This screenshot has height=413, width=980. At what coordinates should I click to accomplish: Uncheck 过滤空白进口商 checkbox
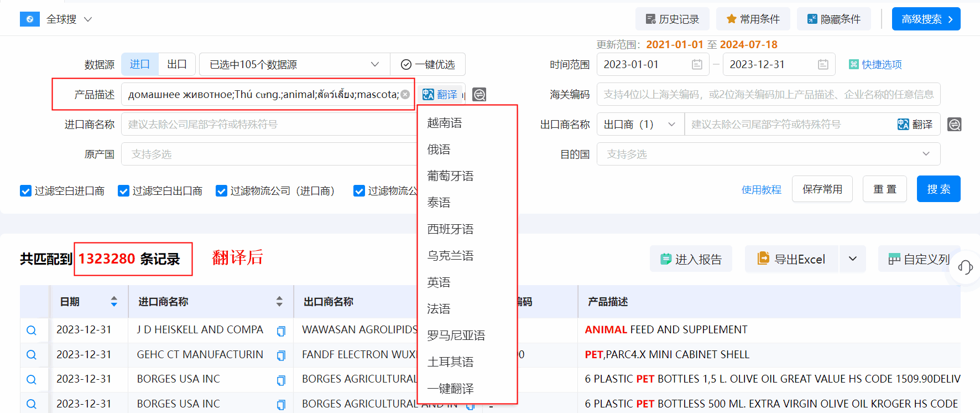[x=25, y=191]
